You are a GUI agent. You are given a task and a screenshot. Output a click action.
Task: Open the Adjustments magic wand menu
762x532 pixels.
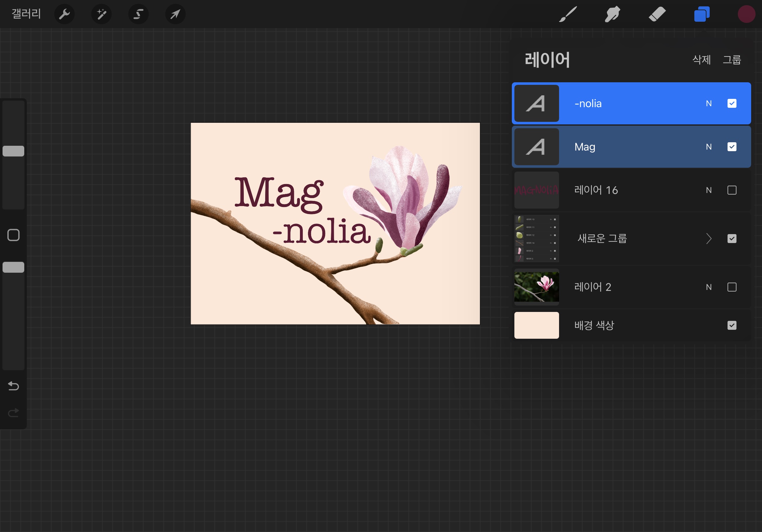tap(101, 14)
